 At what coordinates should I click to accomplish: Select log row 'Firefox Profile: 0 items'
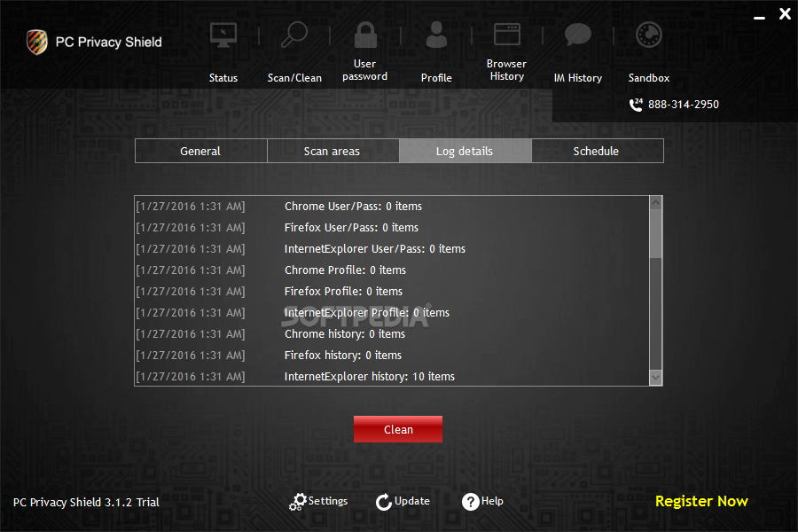click(x=392, y=292)
